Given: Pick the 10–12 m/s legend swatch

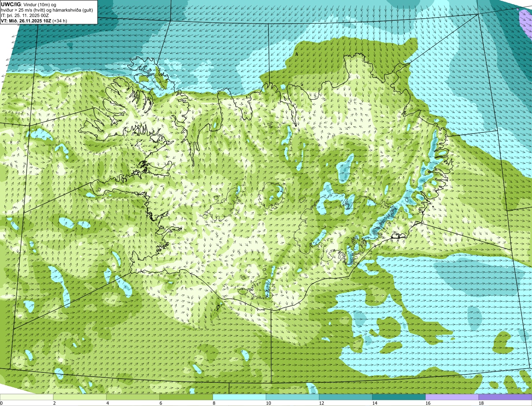Looking at the screenshot, I should pyautogui.click(x=293, y=397).
